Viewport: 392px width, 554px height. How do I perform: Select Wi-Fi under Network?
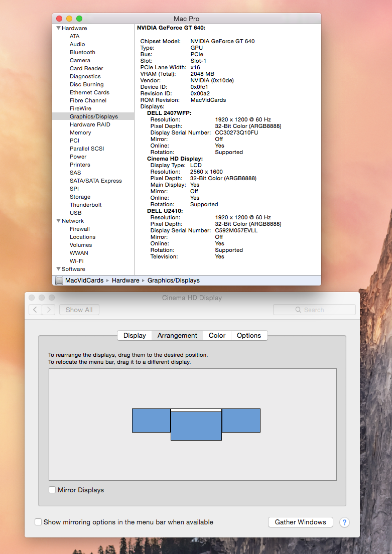pyautogui.click(x=77, y=261)
